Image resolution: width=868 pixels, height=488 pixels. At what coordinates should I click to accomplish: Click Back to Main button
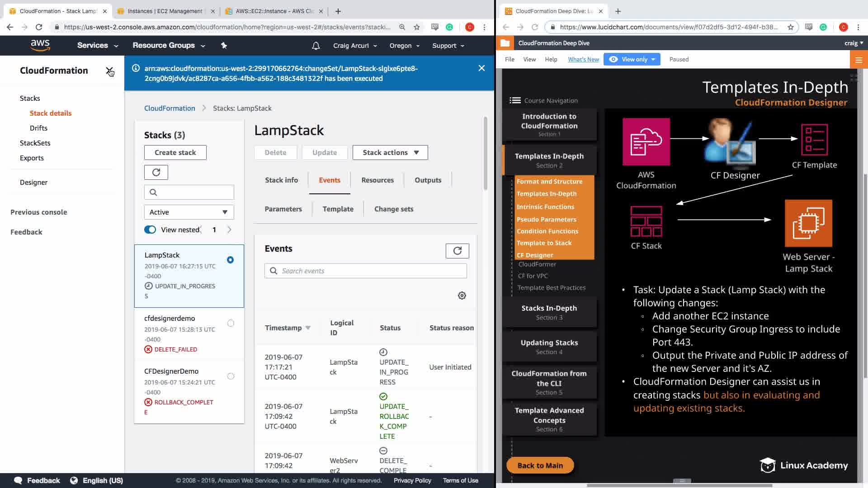540,465
